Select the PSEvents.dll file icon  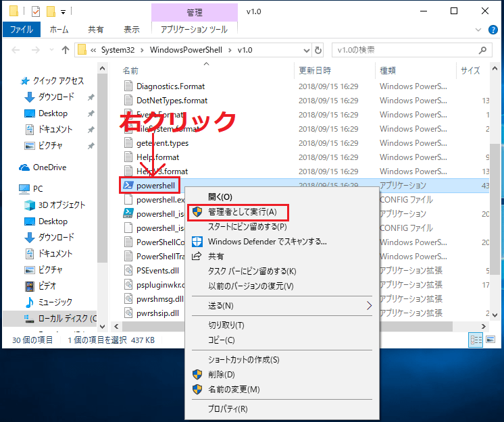click(128, 270)
